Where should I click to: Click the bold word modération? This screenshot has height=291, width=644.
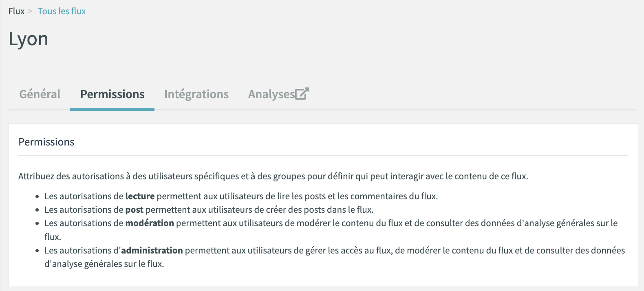point(150,223)
